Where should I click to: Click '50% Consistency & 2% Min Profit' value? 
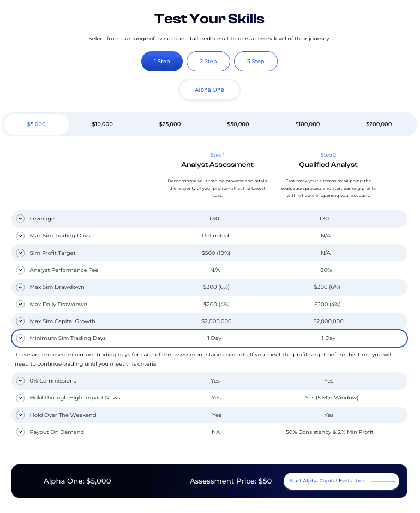coord(329,432)
